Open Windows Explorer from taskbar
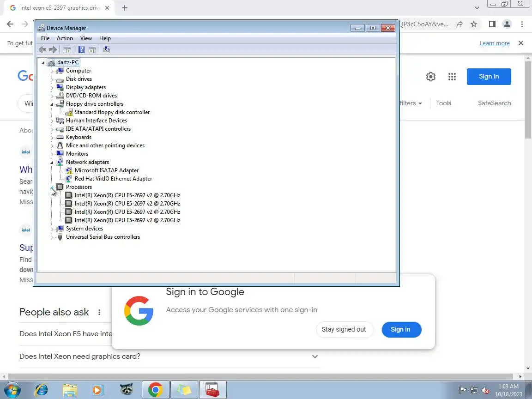This screenshot has width=532, height=399. click(70, 390)
